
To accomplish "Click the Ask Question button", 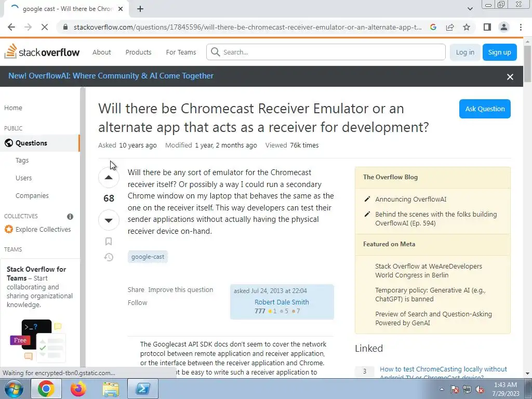I will click(x=485, y=109).
